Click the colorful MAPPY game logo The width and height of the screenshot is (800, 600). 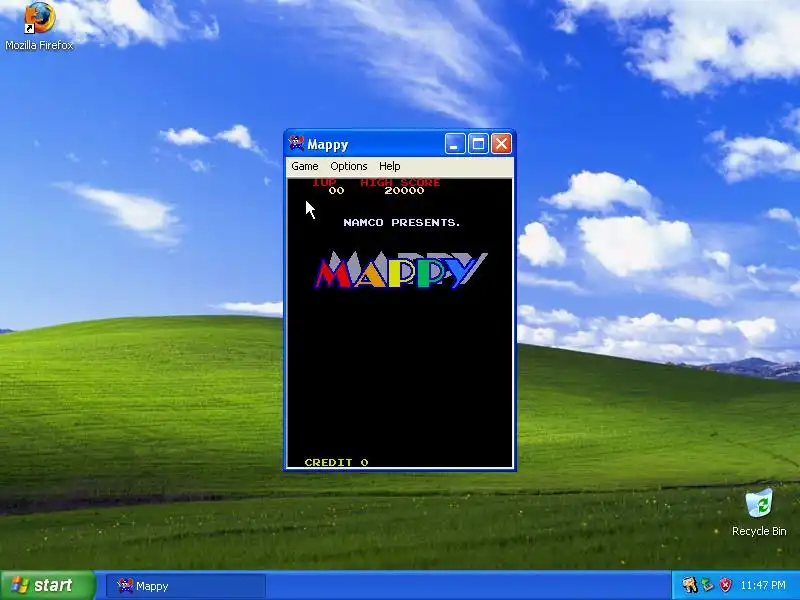401,270
